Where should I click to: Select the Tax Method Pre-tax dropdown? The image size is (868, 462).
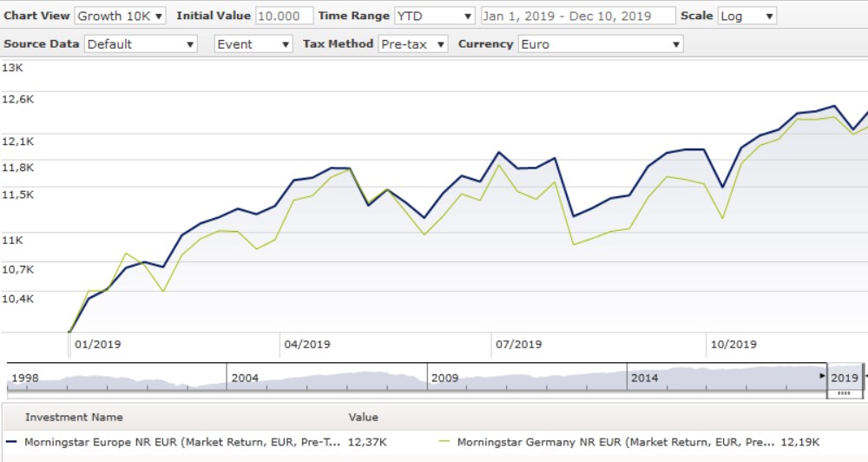413,44
